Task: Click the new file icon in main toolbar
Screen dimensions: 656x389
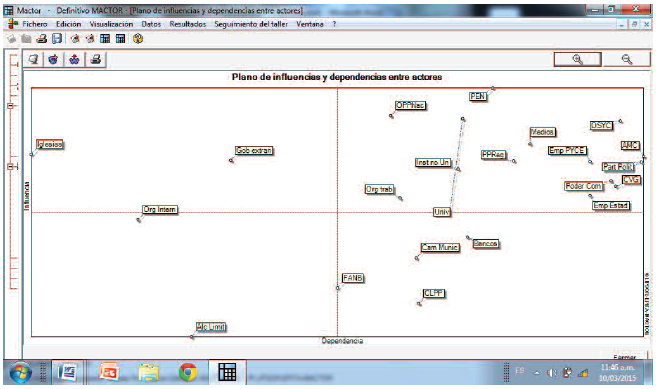Action: (x=12, y=39)
